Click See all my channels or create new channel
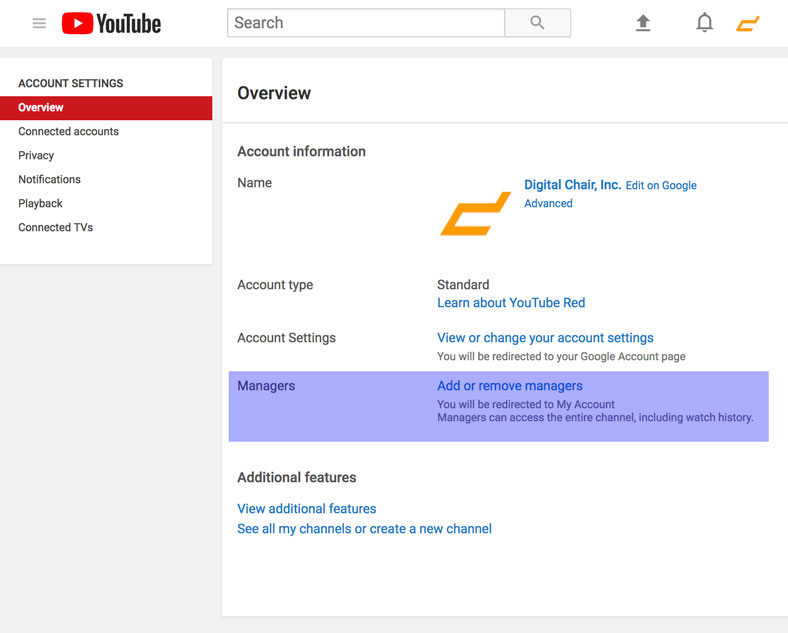Screen dimensions: 788x633 [x=364, y=529]
